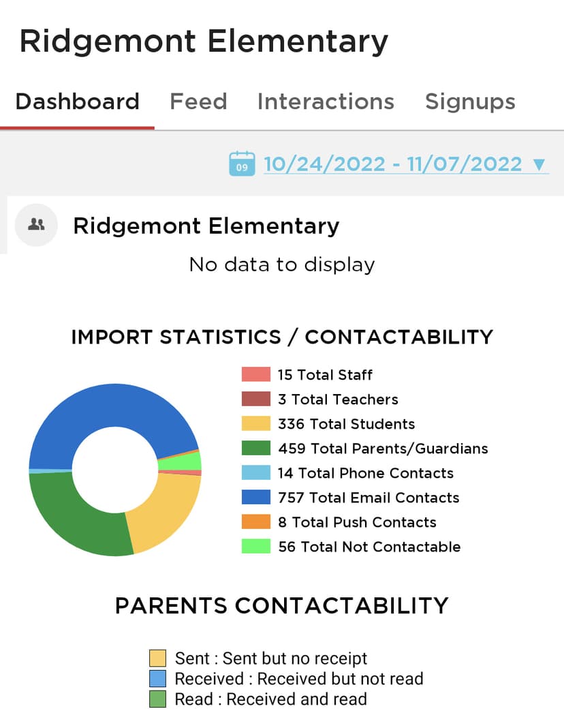Switch to the Feed tab
Screen dimensions: 564x728
[x=198, y=102]
